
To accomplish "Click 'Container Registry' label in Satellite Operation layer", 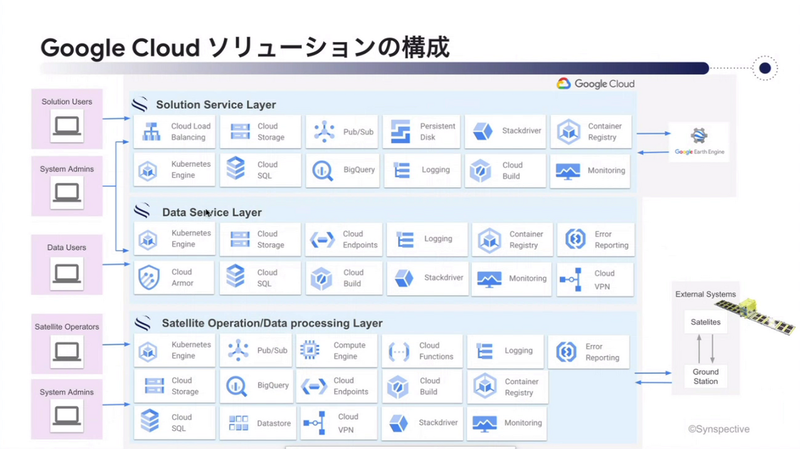I will click(521, 387).
